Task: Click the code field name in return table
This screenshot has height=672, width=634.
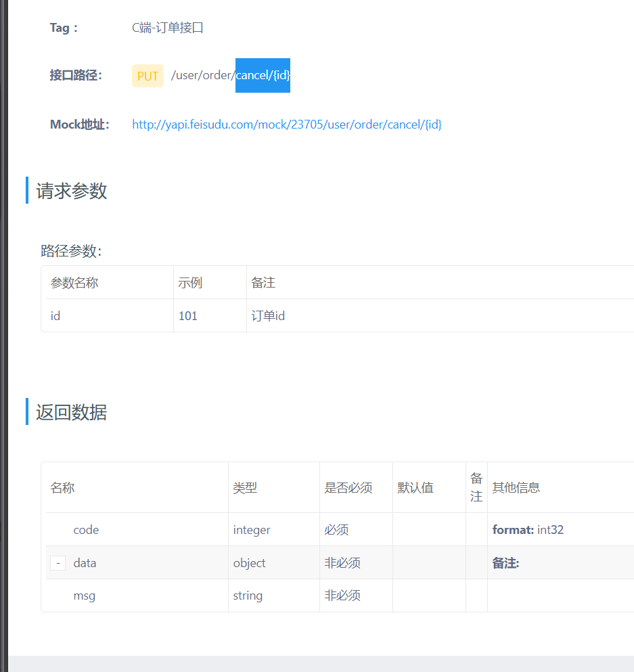Action: click(x=86, y=529)
